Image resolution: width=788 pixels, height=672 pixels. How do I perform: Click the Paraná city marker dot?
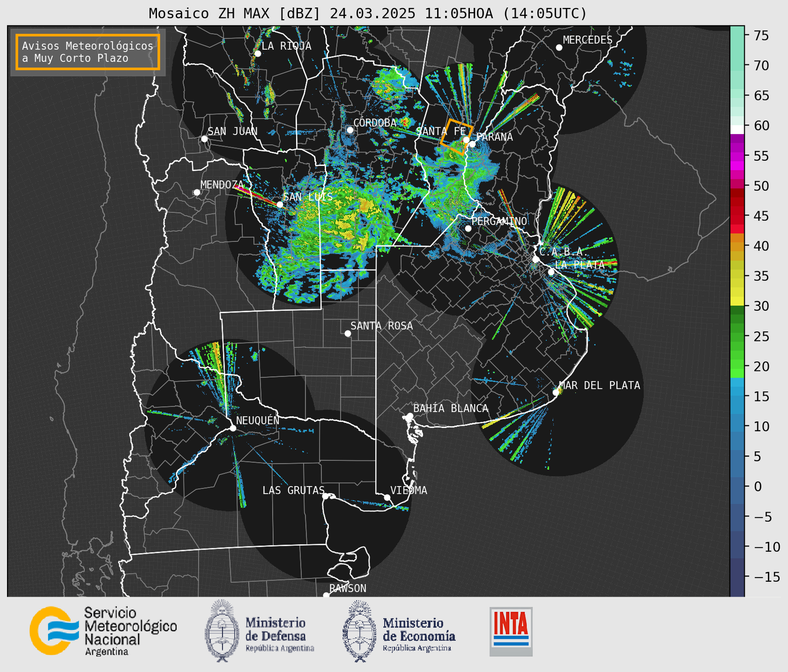pos(472,144)
